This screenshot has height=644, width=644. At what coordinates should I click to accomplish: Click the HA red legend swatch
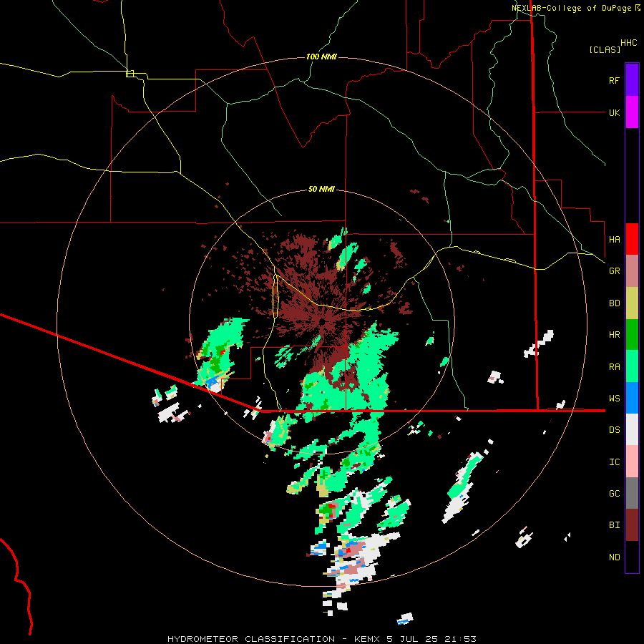[632, 239]
